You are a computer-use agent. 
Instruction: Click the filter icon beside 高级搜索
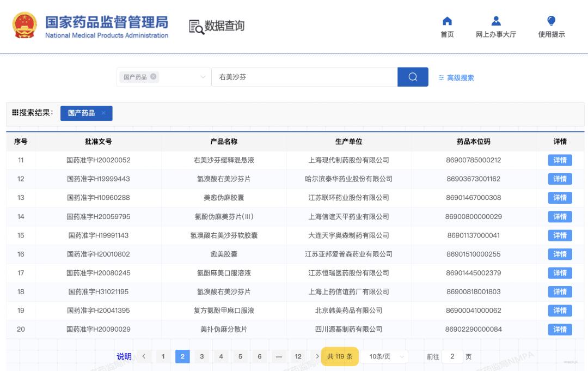pos(443,77)
